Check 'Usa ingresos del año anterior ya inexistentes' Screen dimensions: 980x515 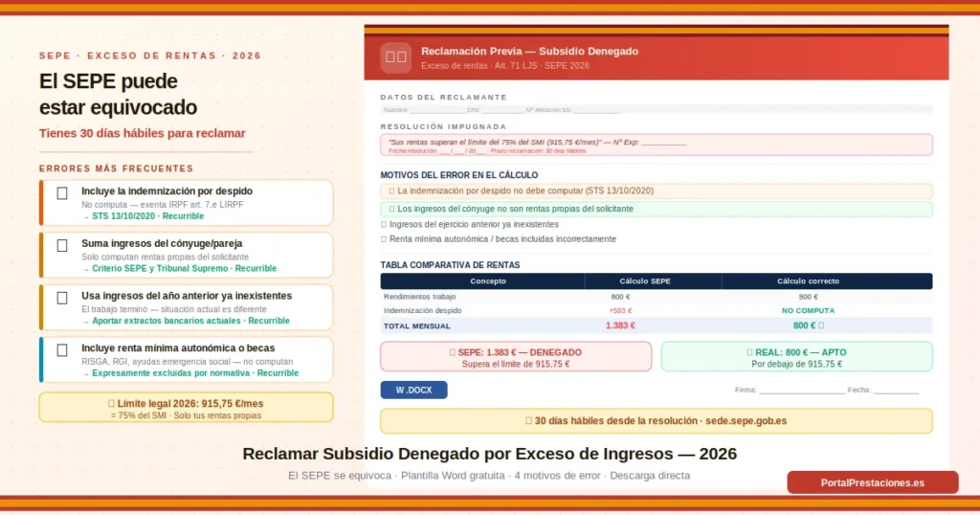[62, 298]
